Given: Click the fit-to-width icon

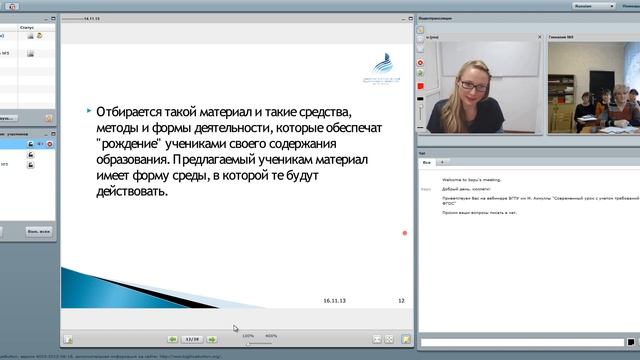Looking at the screenshot, I should 377,339.
